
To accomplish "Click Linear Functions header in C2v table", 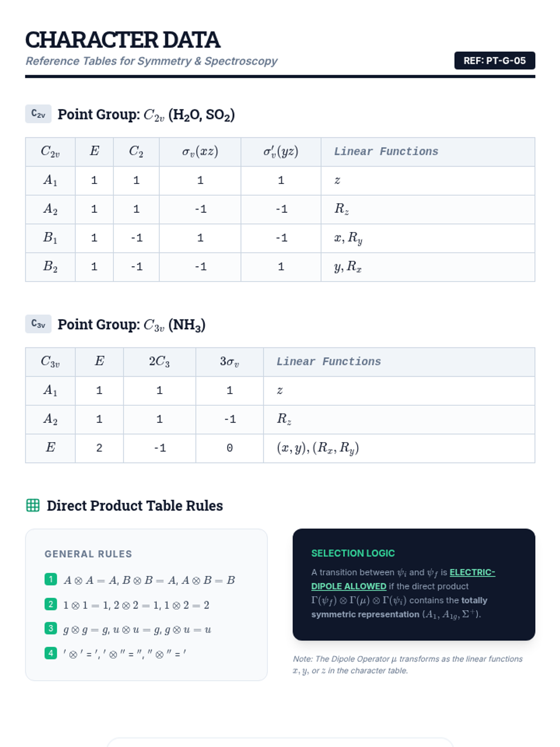I will point(386,151).
